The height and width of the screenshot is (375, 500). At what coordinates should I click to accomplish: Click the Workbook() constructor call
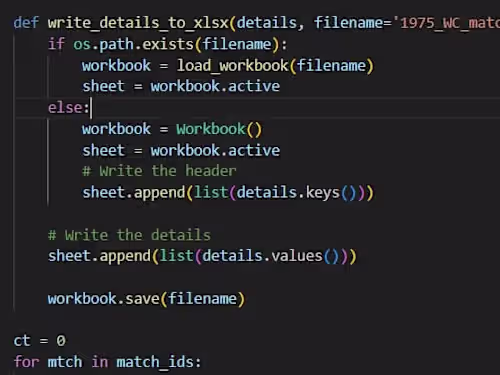pos(219,129)
